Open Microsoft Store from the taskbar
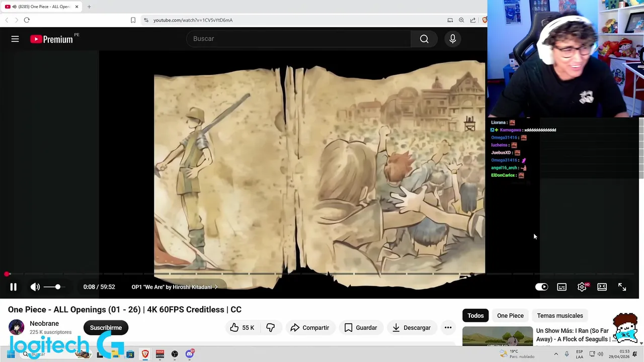 (x=130, y=354)
